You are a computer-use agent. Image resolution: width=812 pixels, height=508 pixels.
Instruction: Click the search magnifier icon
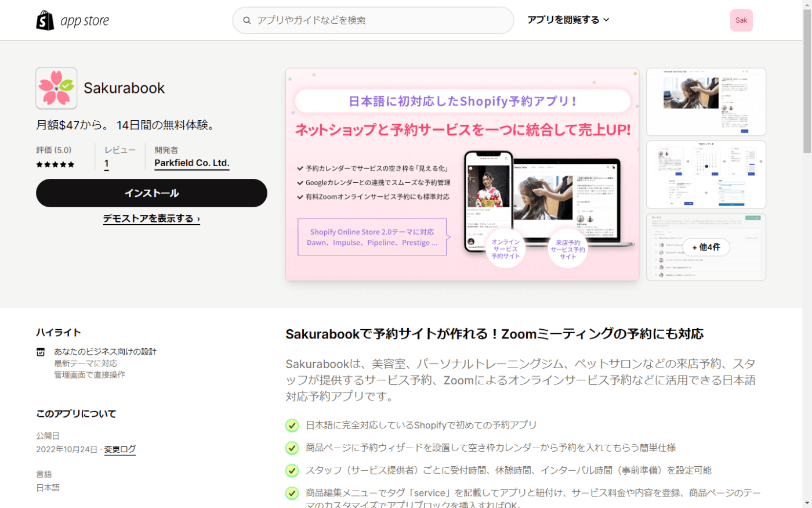pos(247,20)
